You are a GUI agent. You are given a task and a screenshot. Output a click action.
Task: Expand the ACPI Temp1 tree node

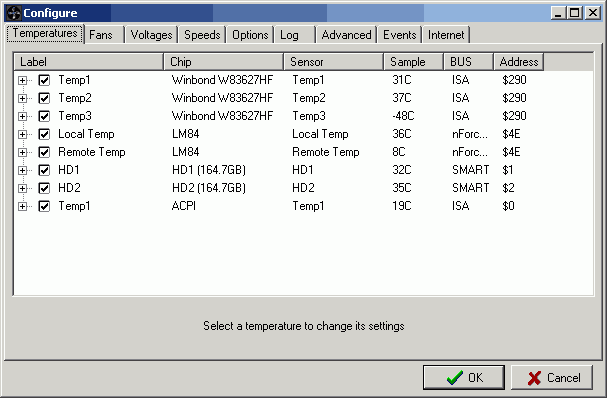tap(22, 206)
